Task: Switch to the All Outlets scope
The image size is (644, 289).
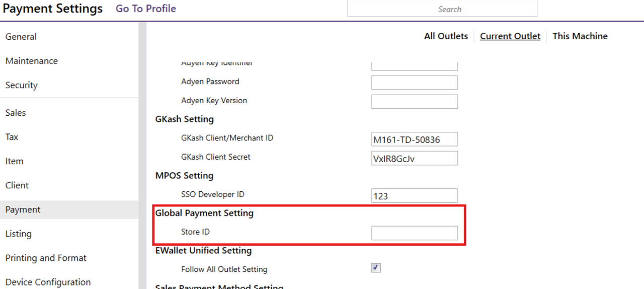Action: (446, 36)
